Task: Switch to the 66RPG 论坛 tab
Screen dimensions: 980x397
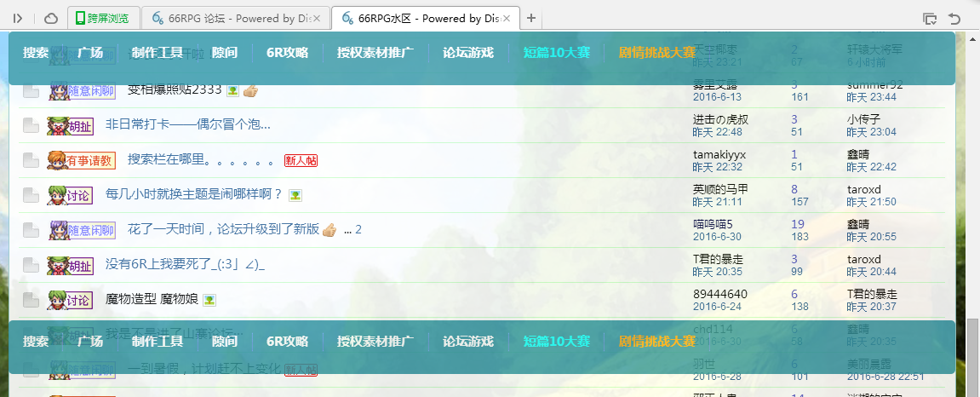Action: (x=236, y=18)
